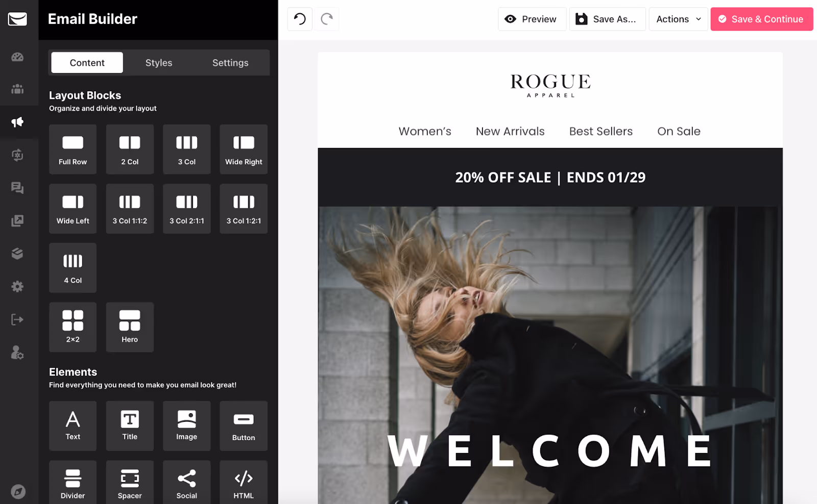Select the WELCOME hero image

pyautogui.click(x=550, y=355)
